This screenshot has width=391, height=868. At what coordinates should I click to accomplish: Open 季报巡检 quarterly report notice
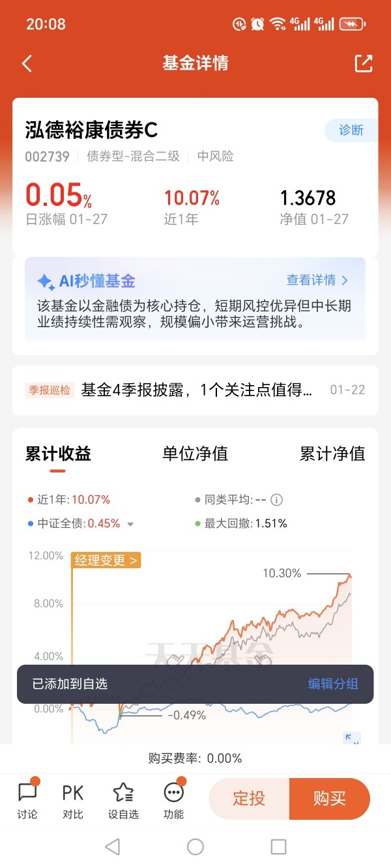[x=195, y=390]
